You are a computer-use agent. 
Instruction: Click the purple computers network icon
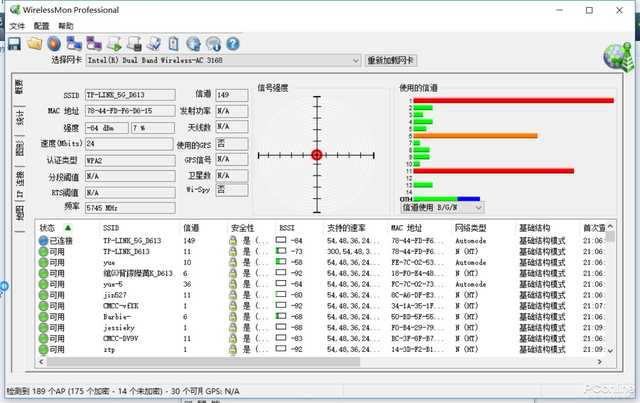94,43
